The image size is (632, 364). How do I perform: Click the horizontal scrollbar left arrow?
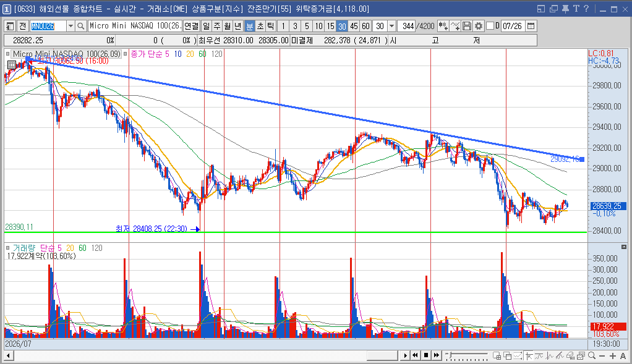coord(8,355)
